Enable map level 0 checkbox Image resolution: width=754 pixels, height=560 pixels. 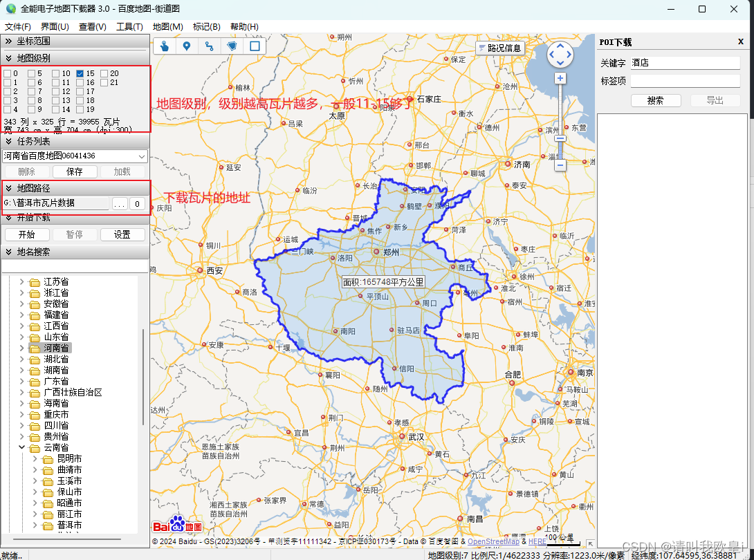click(7, 73)
